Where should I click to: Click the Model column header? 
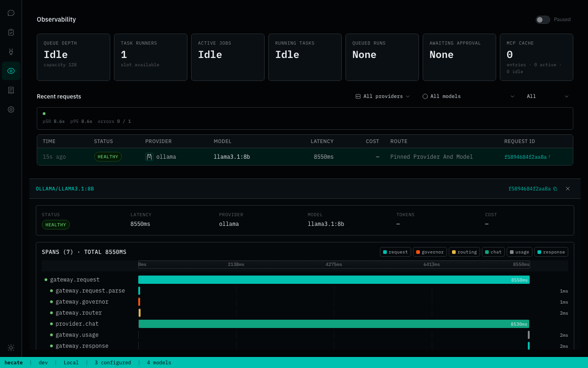223,141
